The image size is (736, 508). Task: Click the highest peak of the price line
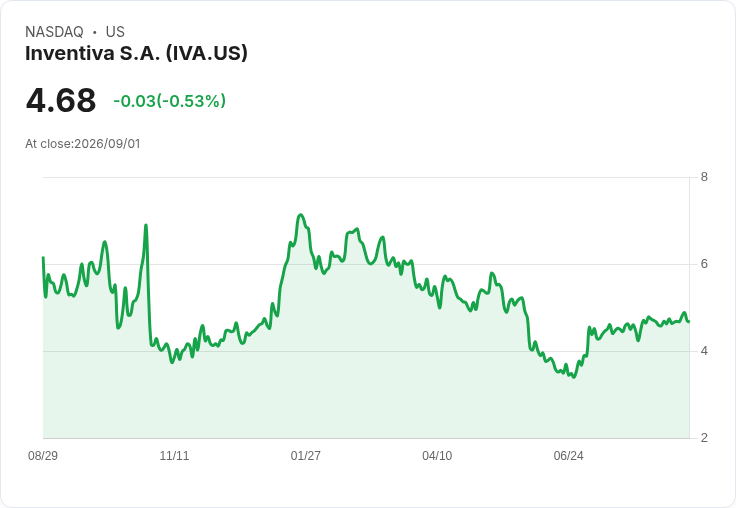coord(300,215)
